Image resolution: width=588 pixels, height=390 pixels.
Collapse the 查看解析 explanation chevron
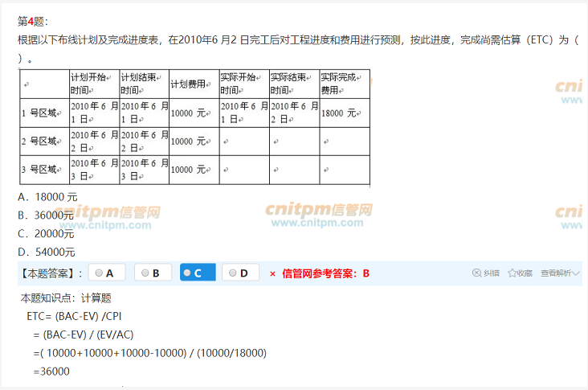[576, 273]
